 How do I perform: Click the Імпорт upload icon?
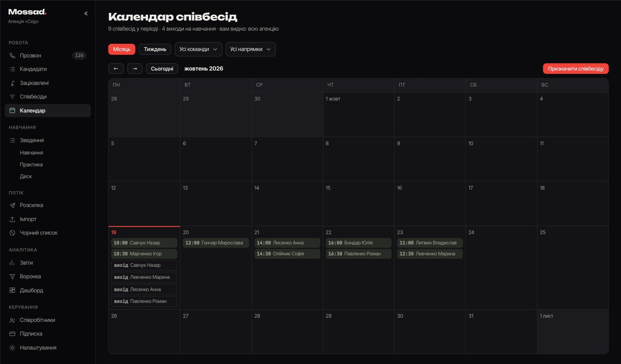point(12,219)
